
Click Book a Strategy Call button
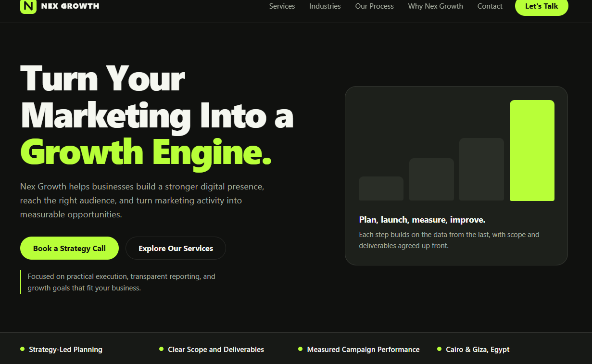pos(69,248)
